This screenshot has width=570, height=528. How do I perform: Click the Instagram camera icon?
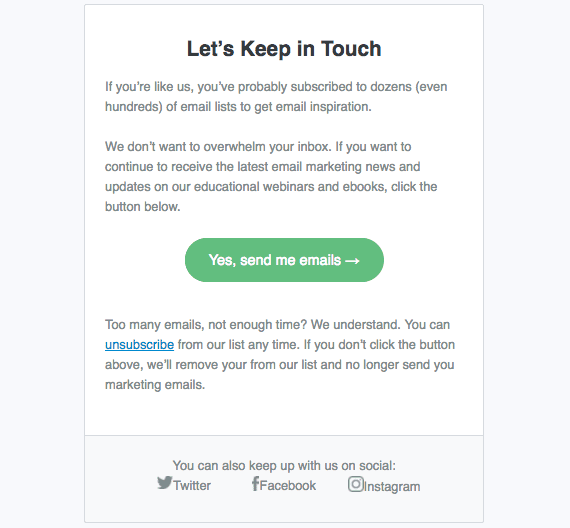point(356,484)
